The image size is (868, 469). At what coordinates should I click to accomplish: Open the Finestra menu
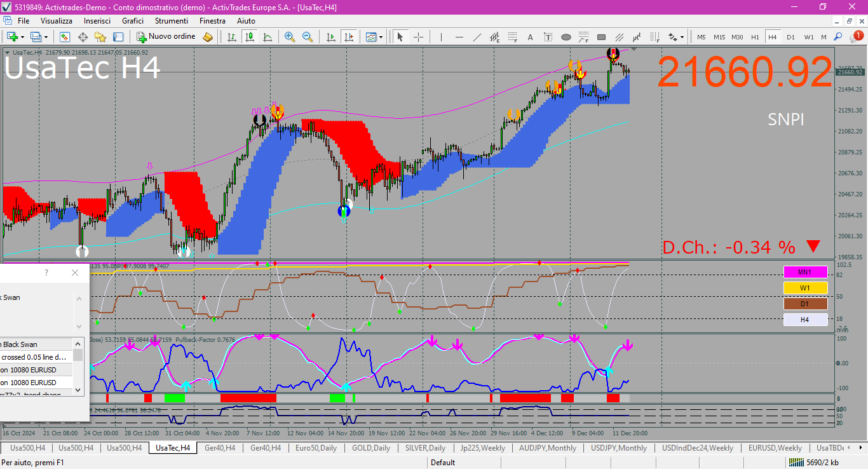click(x=212, y=20)
